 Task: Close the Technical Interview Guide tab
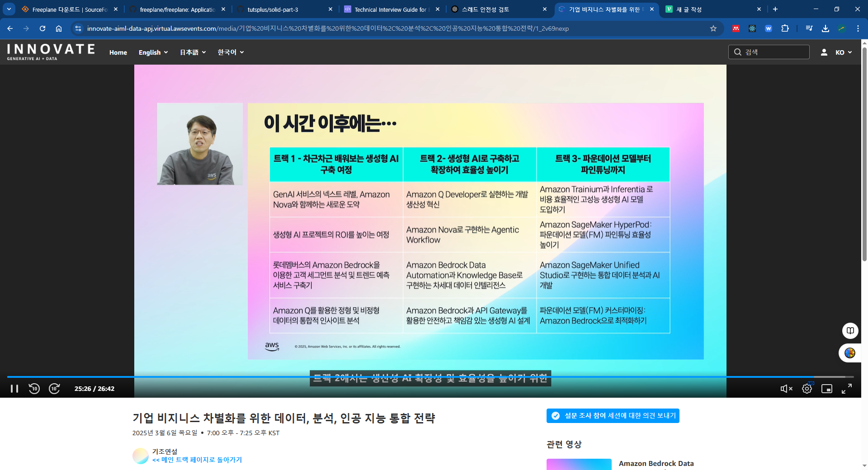click(x=438, y=9)
